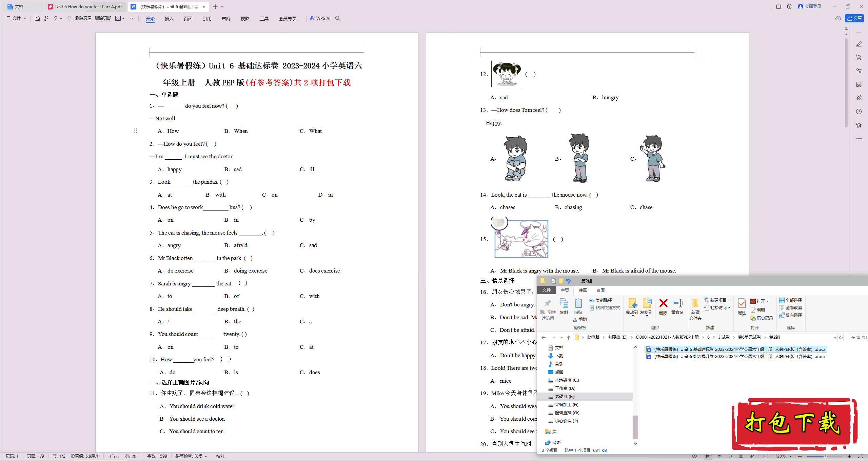Click Cut scissors in Explorer ribbon
Viewport: 868px width, 461px height.
(x=580, y=319)
